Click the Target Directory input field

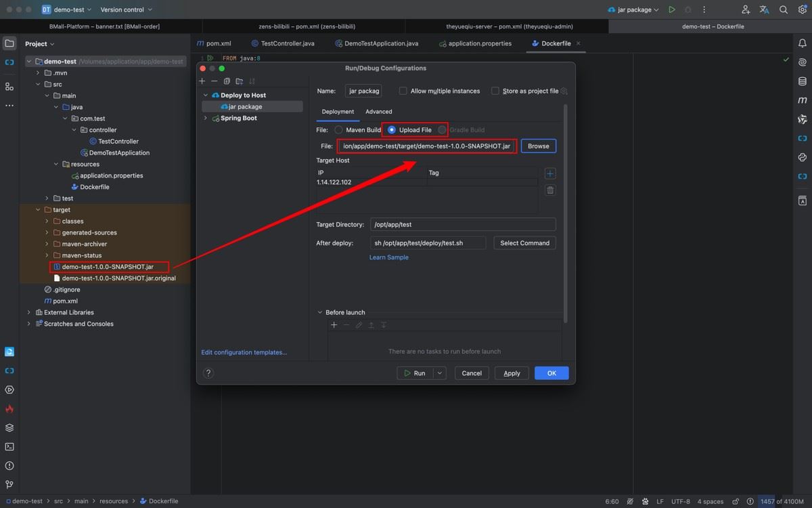[x=462, y=224]
